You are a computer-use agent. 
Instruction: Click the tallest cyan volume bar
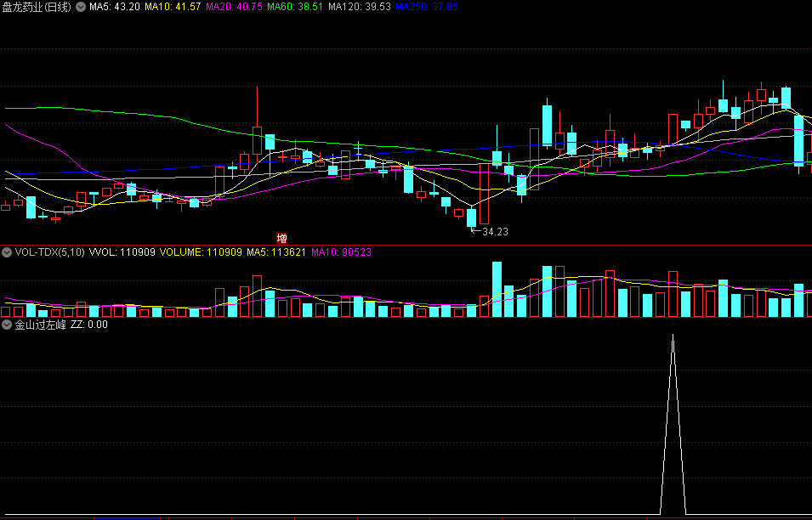tap(497, 289)
